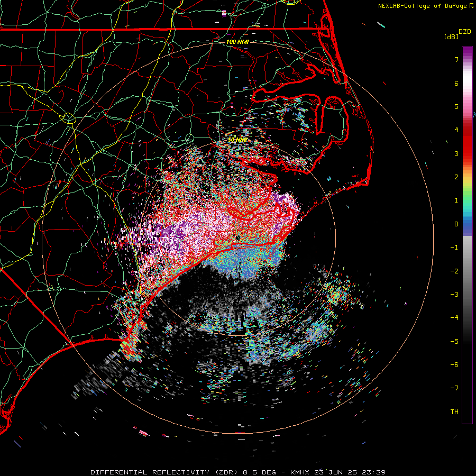Image resolution: width=476 pixels, height=476 pixels.
Task: Click the -5 value on the color scale
Action: click(454, 342)
